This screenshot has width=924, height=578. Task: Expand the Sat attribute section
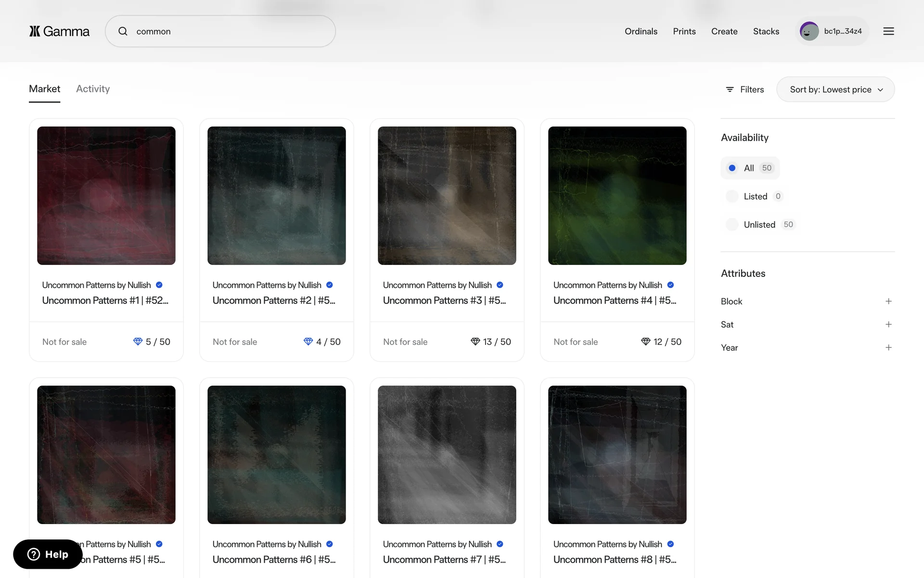(x=888, y=325)
